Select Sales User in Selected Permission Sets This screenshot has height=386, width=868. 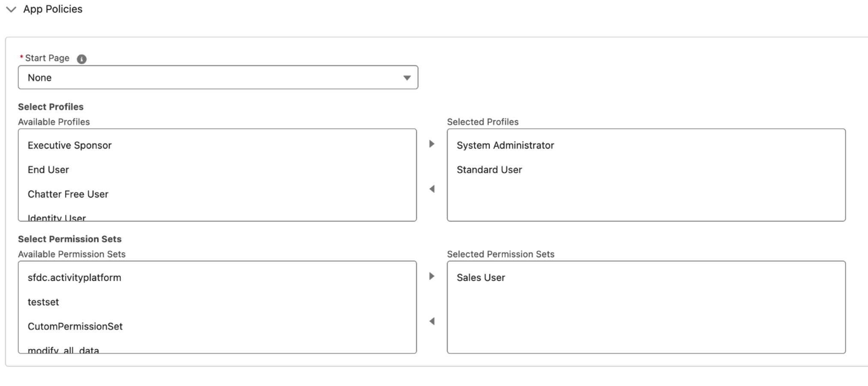pyautogui.click(x=481, y=277)
